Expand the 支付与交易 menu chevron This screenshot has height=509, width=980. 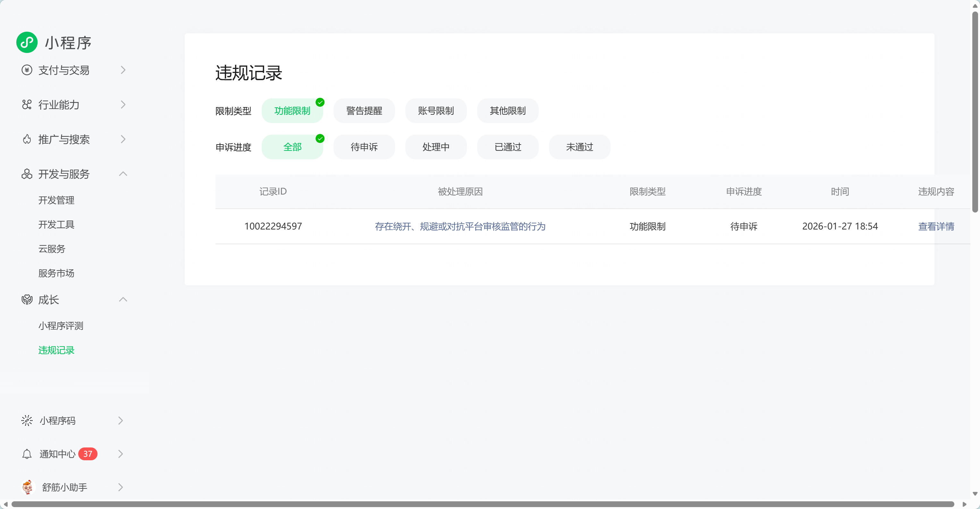click(x=123, y=70)
